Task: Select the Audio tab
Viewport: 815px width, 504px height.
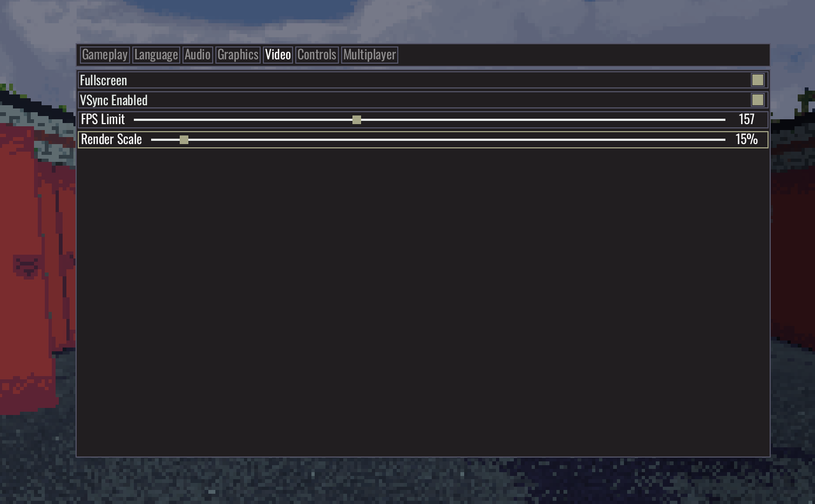Action: pos(198,55)
